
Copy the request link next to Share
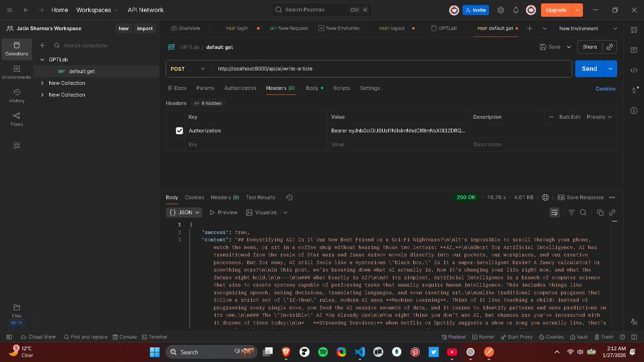tap(609, 47)
